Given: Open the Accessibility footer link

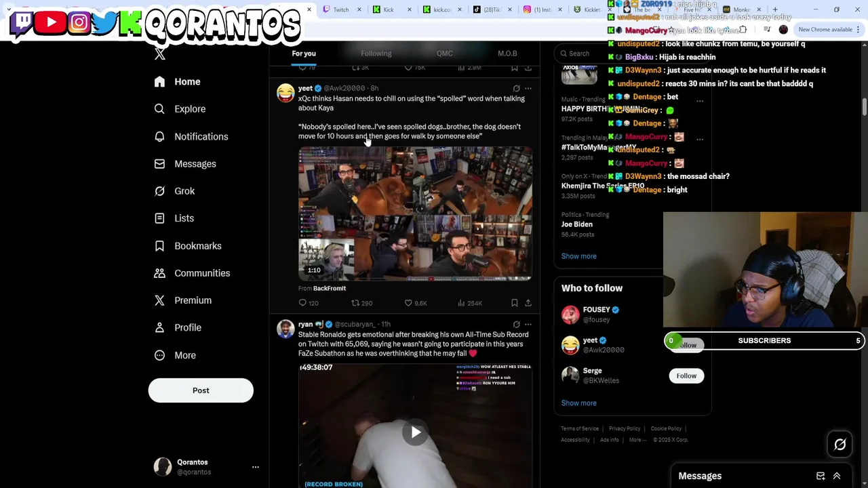Looking at the screenshot, I should pos(575,440).
